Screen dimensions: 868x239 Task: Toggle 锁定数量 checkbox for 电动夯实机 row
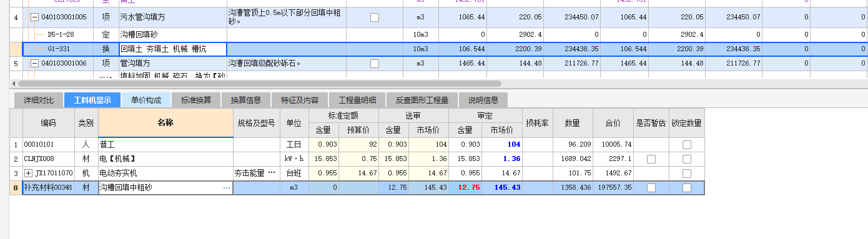click(x=687, y=173)
